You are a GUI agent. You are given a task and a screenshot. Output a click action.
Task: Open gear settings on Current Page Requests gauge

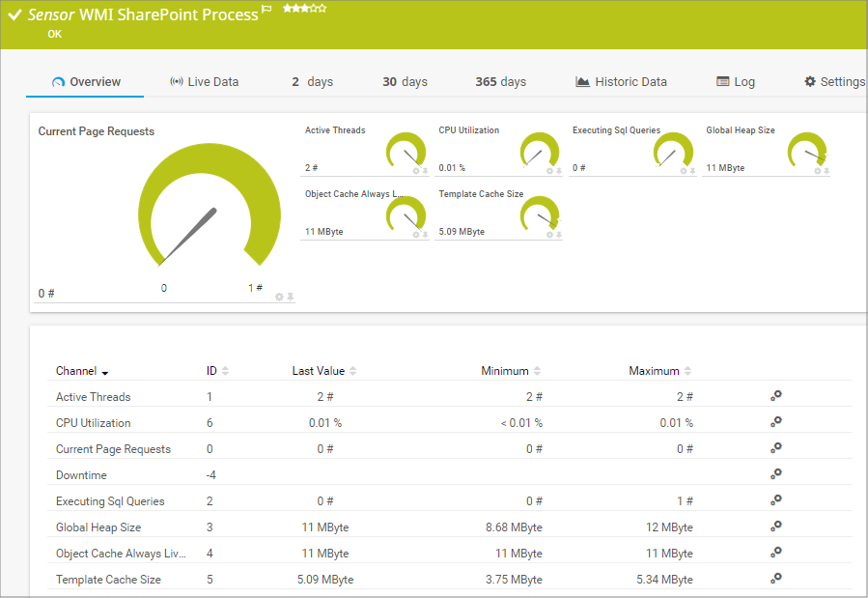coord(280,297)
